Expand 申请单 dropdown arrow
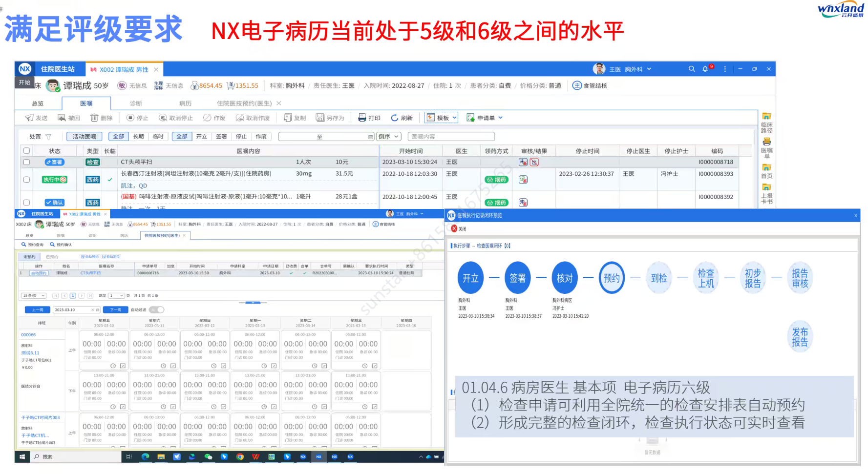Viewport: 868px width, 474px height. point(500,118)
